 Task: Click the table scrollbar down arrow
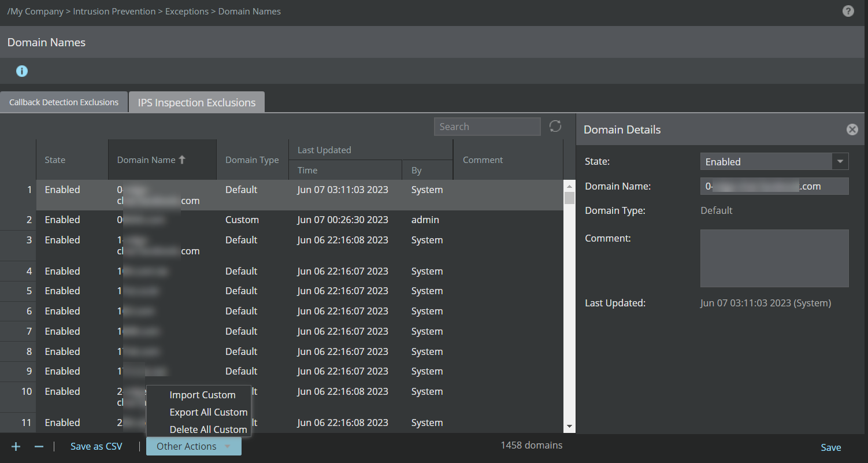coord(569,427)
